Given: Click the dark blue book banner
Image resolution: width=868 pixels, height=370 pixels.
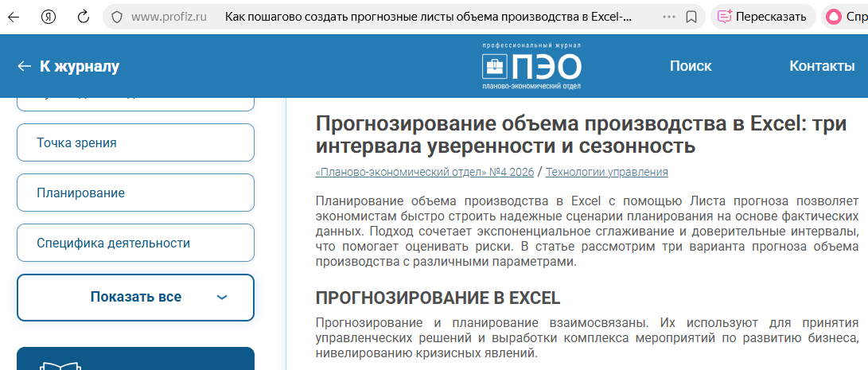Looking at the screenshot, I should coord(135,358).
